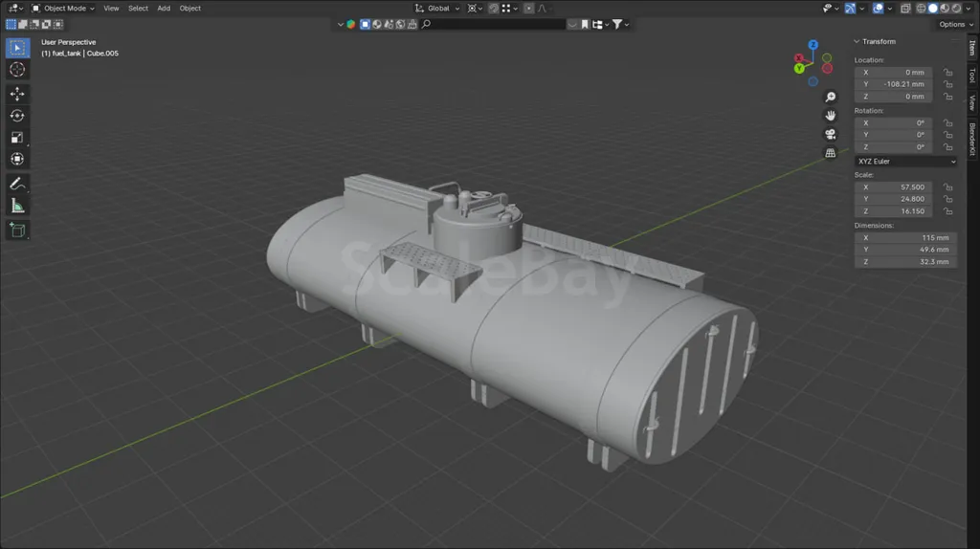
Task: Click the bookmark icon beside search field
Action: point(585,24)
